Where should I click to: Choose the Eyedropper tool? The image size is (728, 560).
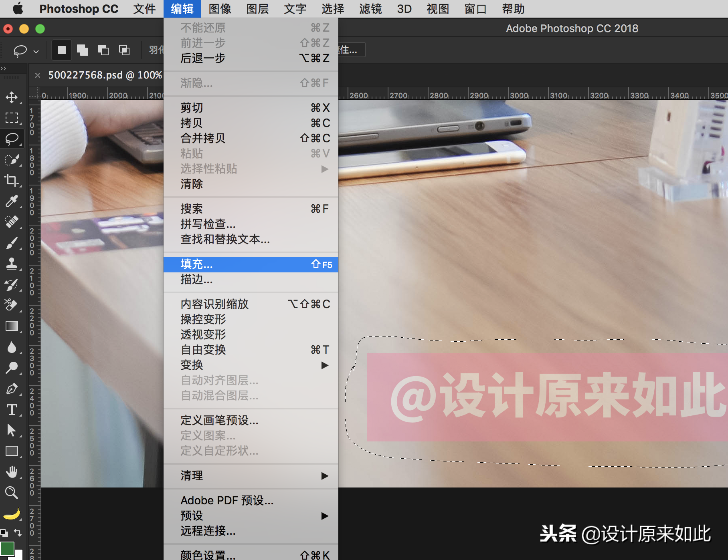point(12,201)
